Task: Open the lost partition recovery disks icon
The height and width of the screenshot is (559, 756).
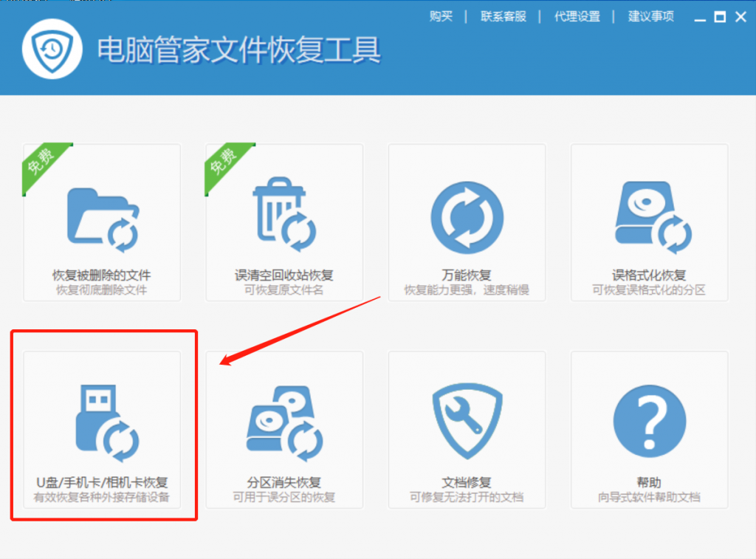Action: point(284,423)
